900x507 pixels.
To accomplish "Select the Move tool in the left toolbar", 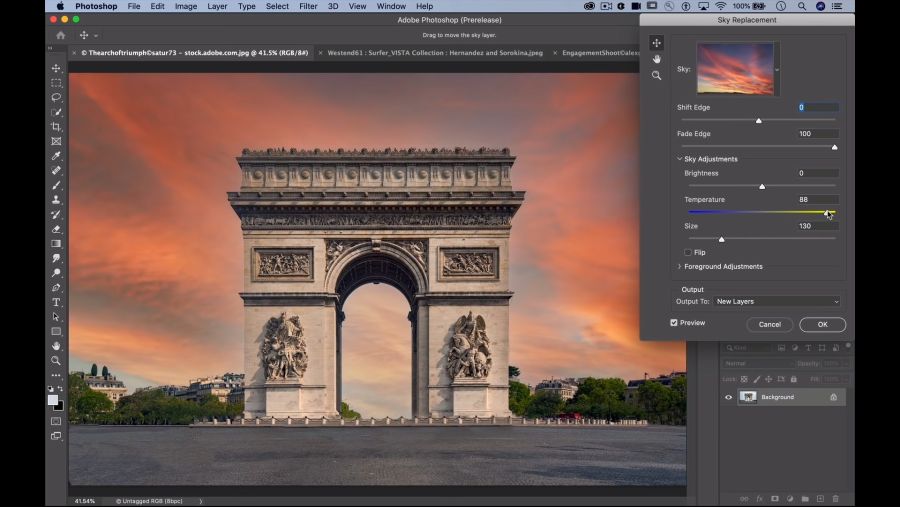I will (x=56, y=68).
